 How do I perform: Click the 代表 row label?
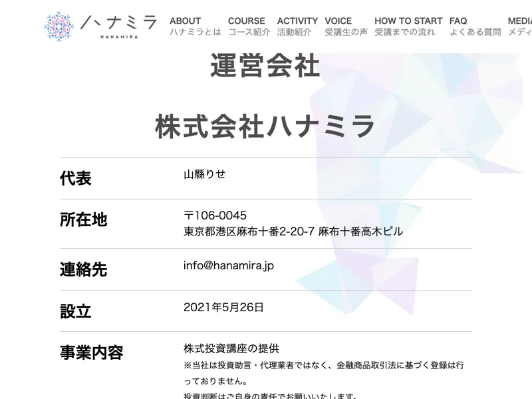click(x=76, y=178)
